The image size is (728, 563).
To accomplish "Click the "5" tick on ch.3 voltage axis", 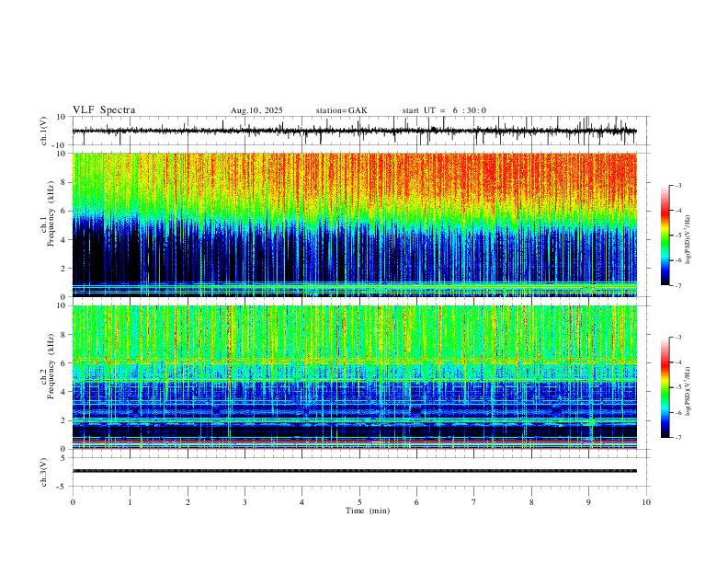I will (x=63, y=458).
